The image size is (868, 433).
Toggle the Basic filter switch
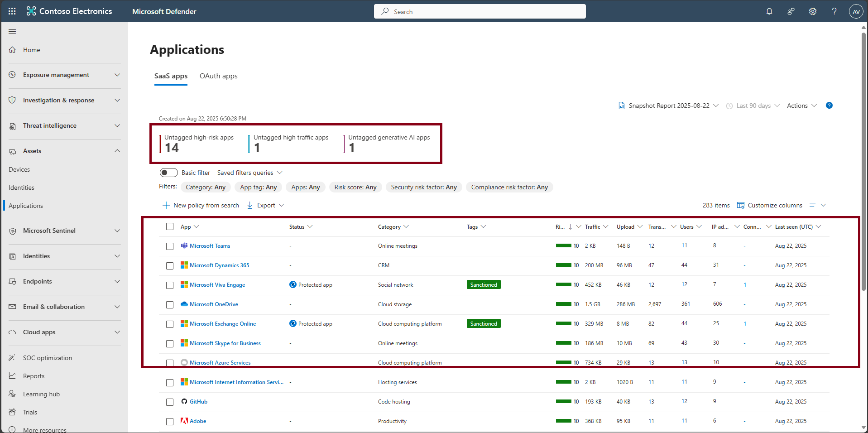[168, 173]
